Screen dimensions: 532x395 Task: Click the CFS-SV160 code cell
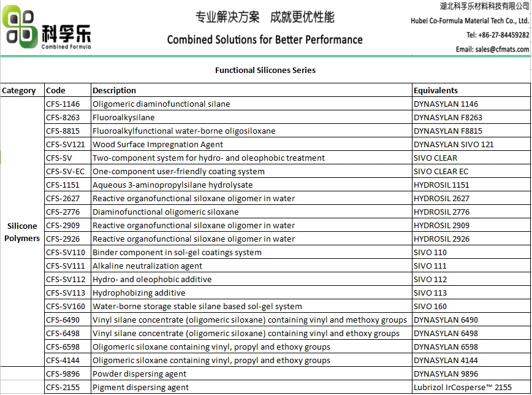[x=66, y=307]
